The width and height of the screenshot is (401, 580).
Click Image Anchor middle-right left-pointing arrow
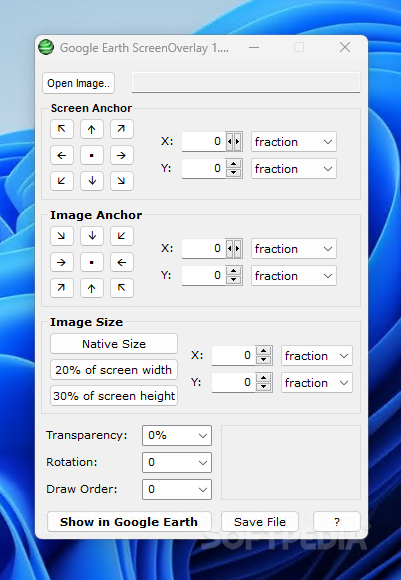pyautogui.click(x=122, y=262)
